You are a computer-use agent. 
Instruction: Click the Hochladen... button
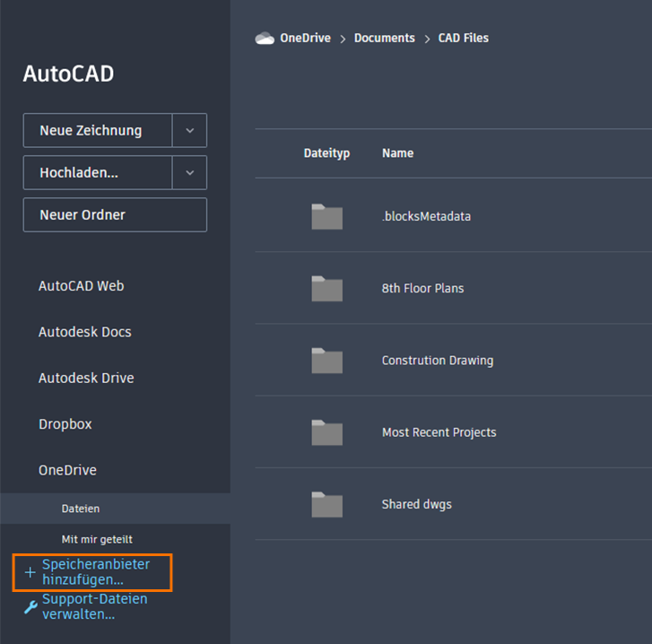(x=98, y=172)
